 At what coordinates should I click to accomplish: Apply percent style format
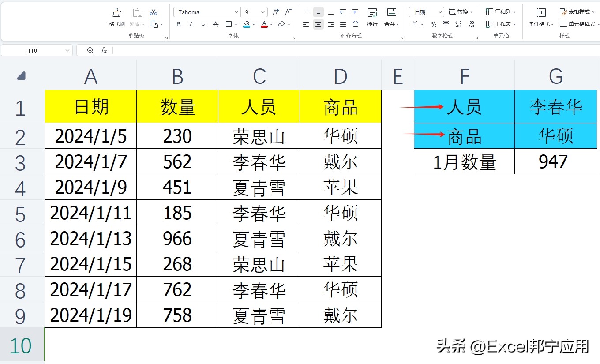click(x=434, y=24)
